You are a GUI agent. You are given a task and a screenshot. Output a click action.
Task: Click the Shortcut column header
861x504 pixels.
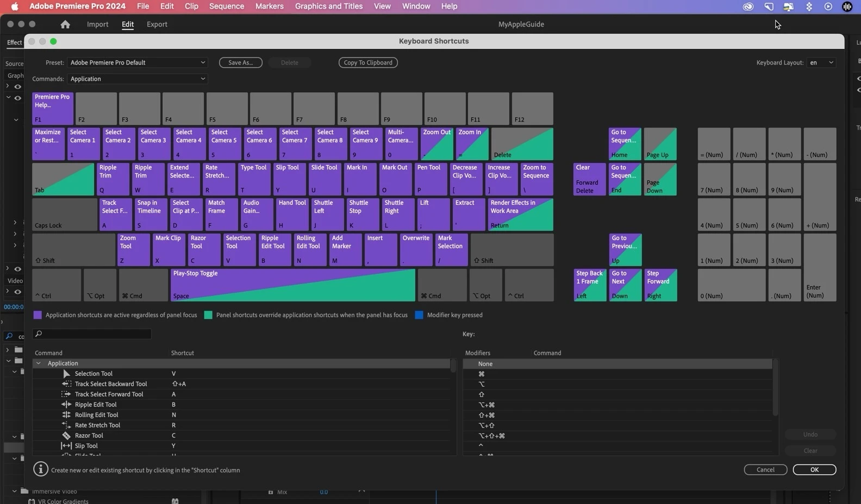pos(183,353)
